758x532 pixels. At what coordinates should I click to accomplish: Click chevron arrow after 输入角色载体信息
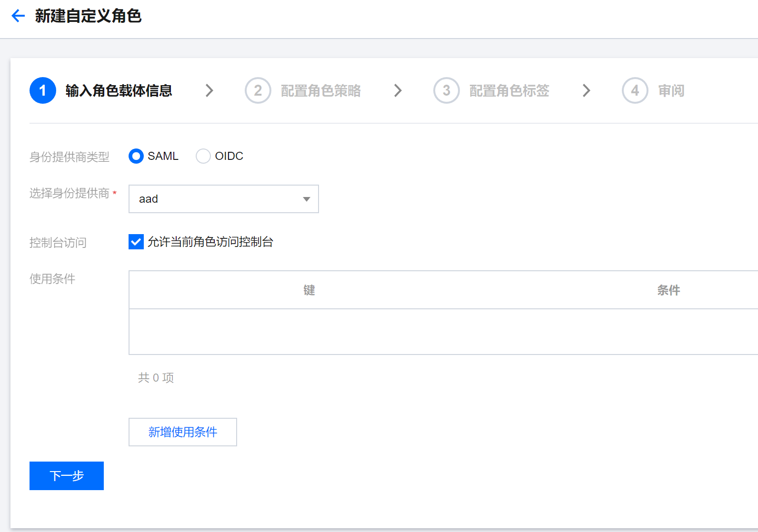pos(209,90)
